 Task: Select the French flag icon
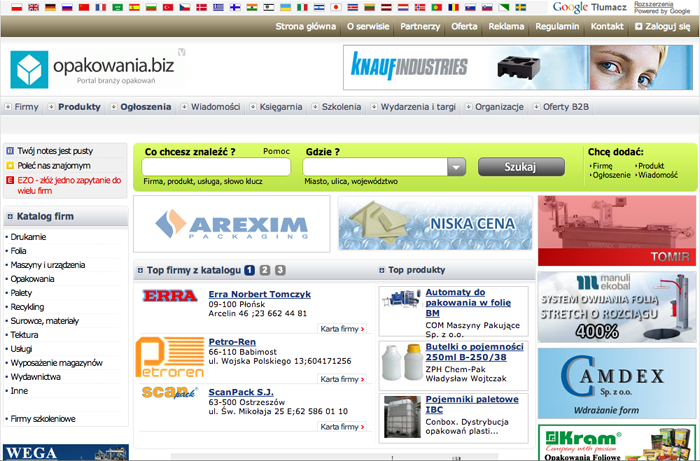100,7
